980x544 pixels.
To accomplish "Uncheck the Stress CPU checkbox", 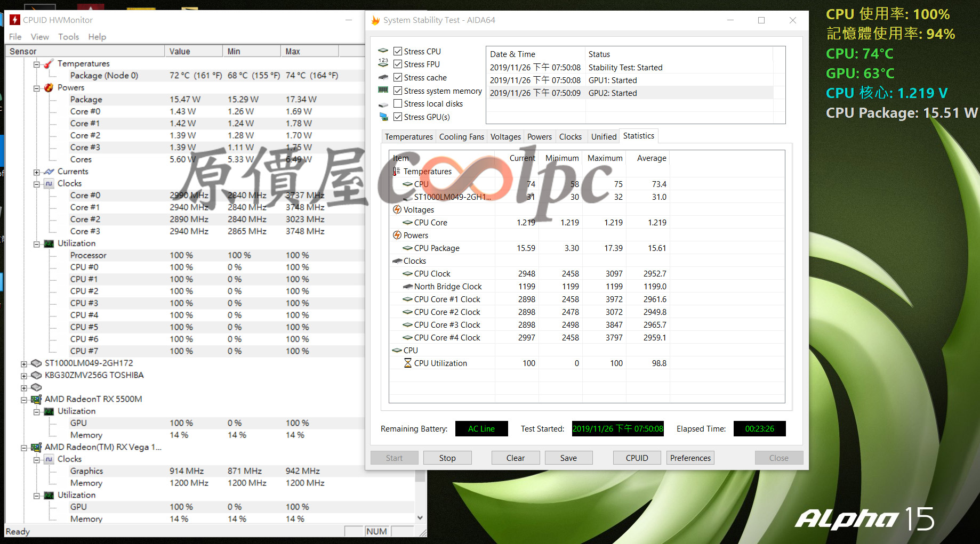I will (x=398, y=52).
